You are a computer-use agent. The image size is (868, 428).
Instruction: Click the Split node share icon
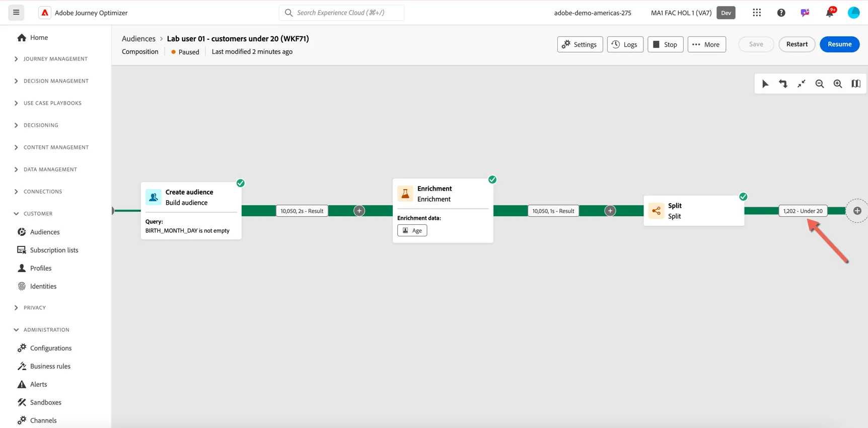coord(656,211)
